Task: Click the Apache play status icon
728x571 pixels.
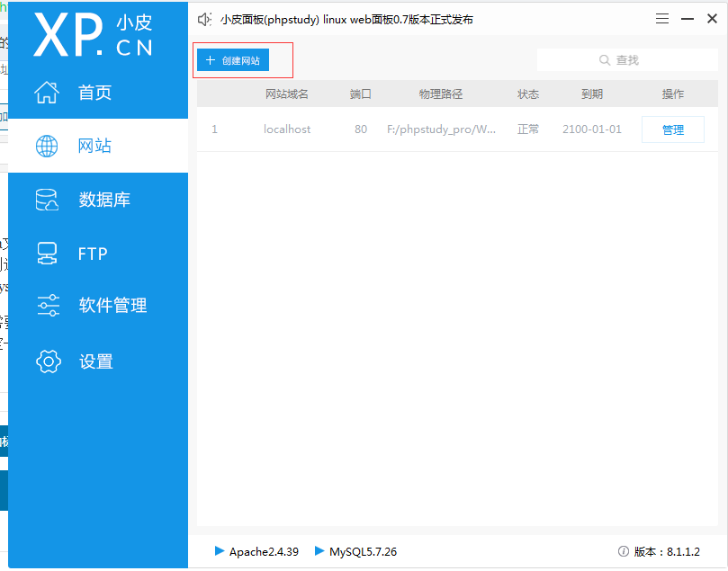Action: (220, 551)
